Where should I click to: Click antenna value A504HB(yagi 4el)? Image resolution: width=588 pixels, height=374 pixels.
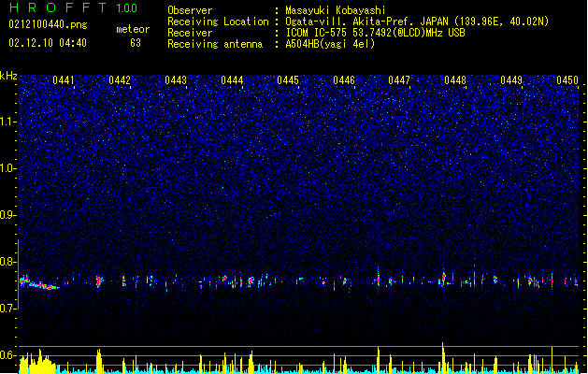tap(330, 44)
